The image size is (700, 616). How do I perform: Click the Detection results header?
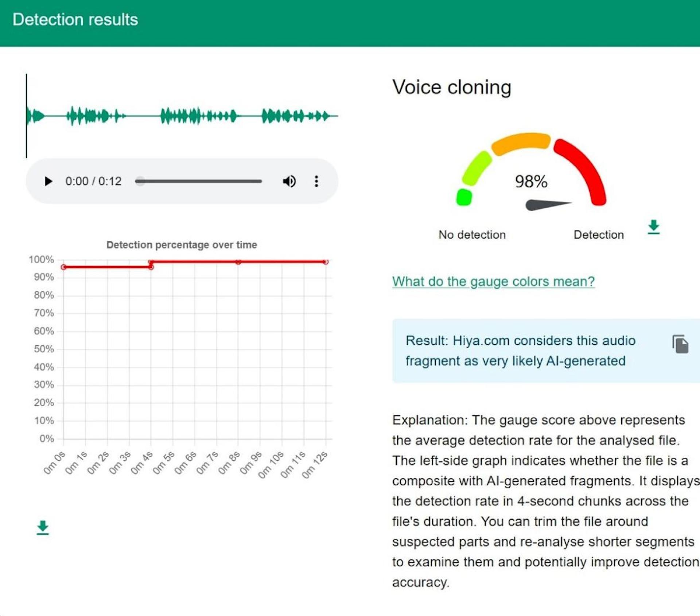point(75,20)
